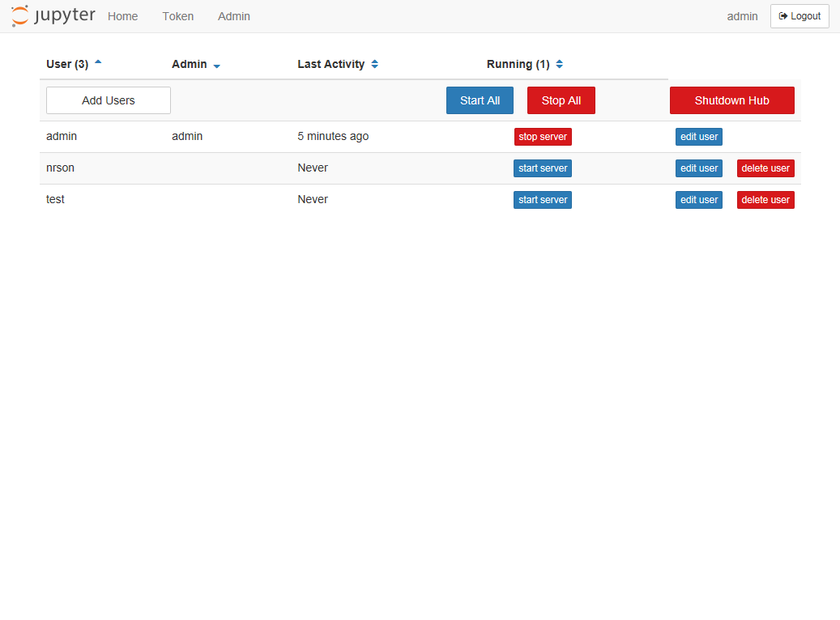
Task: Click the User (3) column header
Action: (67, 64)
